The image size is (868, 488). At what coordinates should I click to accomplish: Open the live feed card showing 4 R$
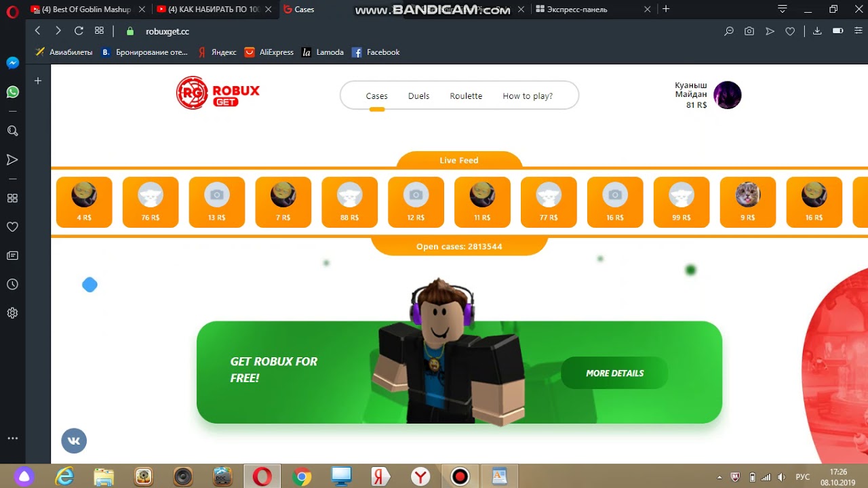[84, 202]
